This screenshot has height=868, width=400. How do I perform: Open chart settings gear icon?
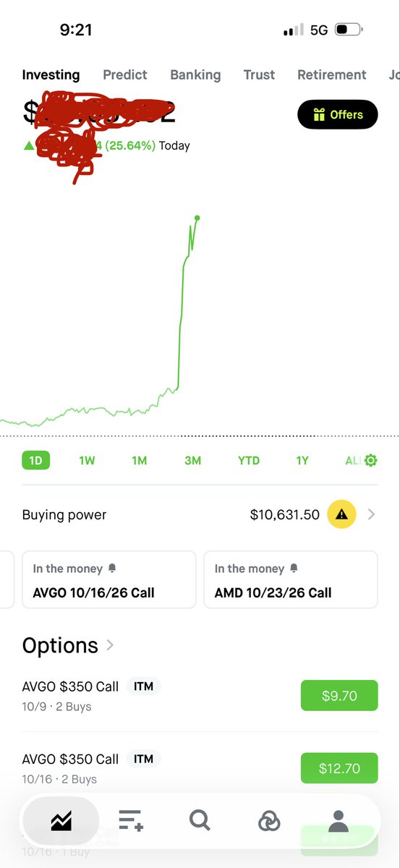tap(371, 461)
